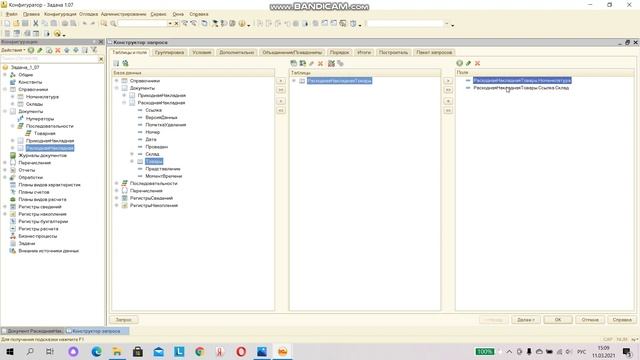The height and width of the screenshot is (360, 640).
Task: Click the pencil Edit field icon above Поля
Action: 468,63
